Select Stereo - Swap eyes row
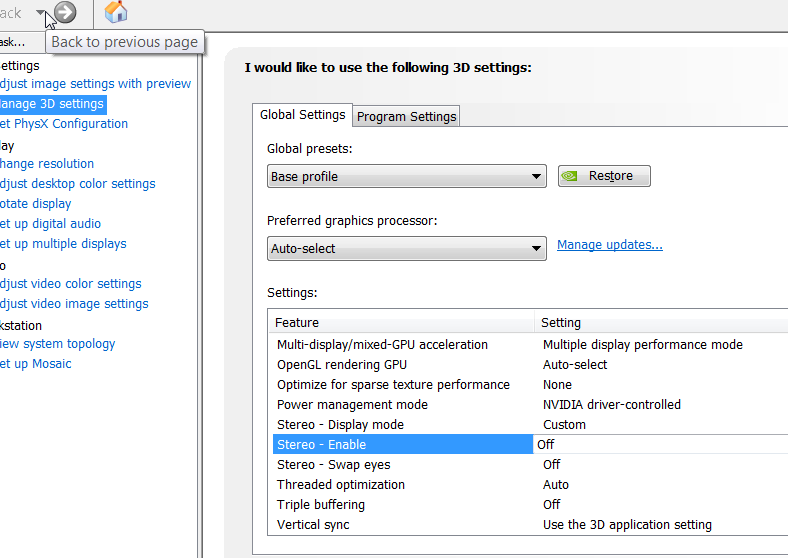 [530, 465]
